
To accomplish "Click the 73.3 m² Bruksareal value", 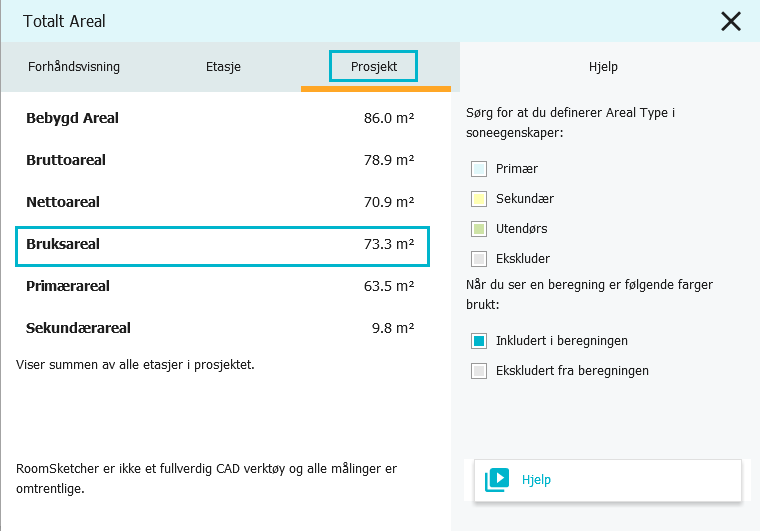I will (389, 244).
